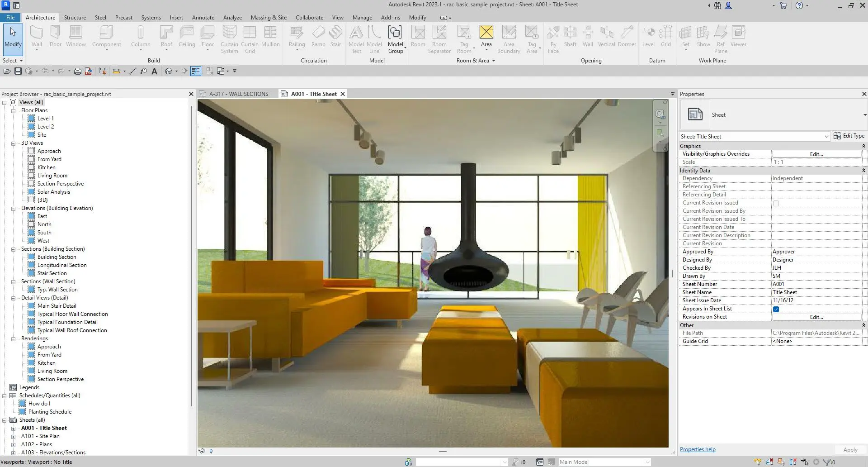Viewport: 868px width, 467px height.
Task: Open the Structure ribbon tab
Action: click(75, 18)
